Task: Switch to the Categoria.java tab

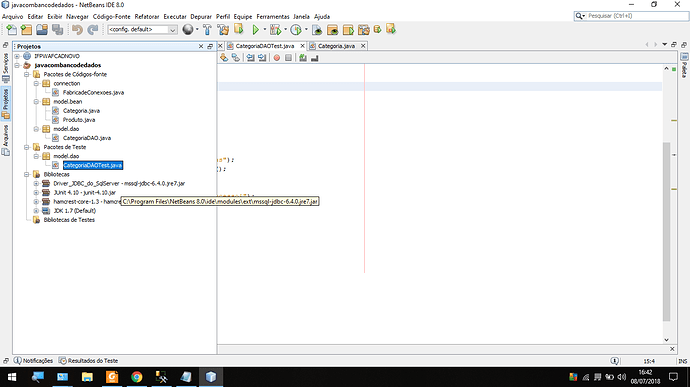Action: point(336,46)
